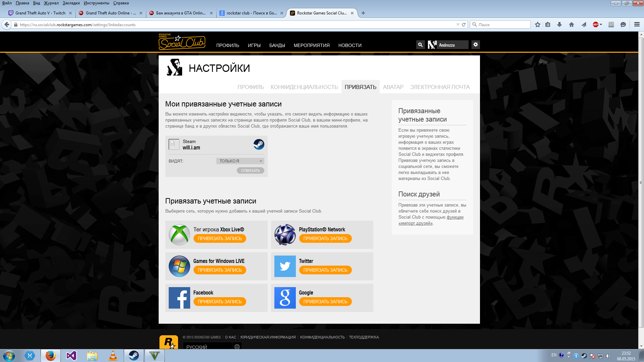Open Steam from the Windows taskbar
The width and height of the screenshot is (644, 362).
(x=134, y=355)
